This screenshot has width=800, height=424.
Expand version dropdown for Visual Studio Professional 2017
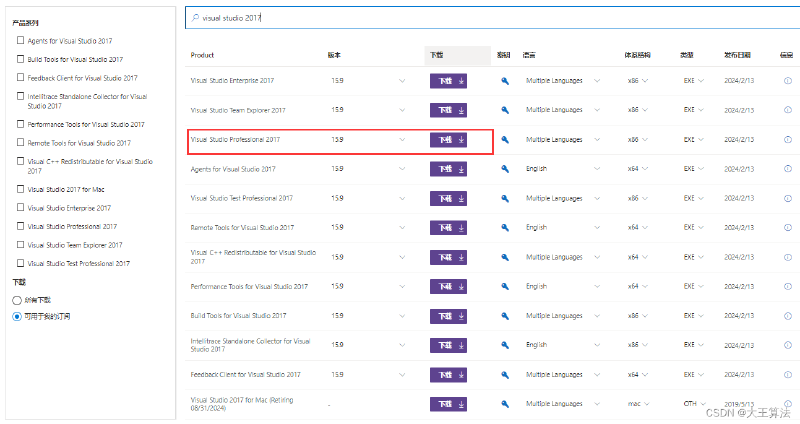click(402, 139)
